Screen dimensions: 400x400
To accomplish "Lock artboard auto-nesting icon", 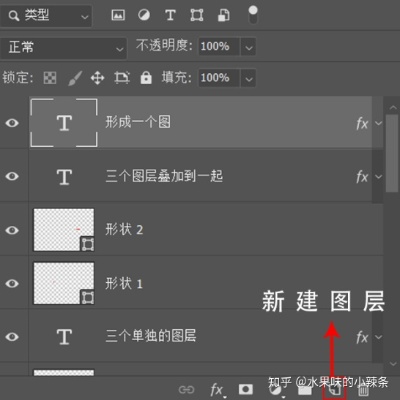I will [x=122, y=78].
